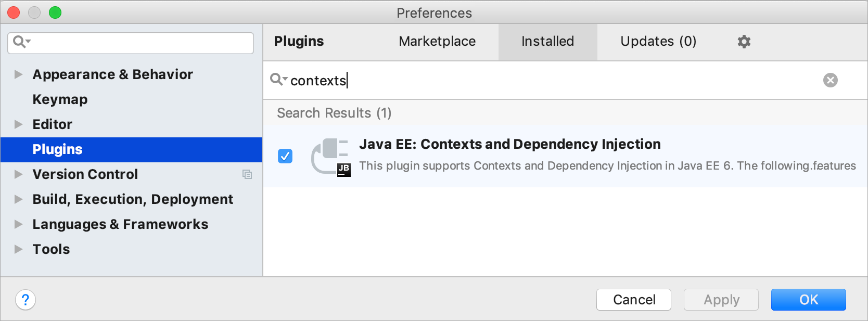Clear the 'contexts' search query
The width and height of the screenshot is (868, 321).
(831, 80)
